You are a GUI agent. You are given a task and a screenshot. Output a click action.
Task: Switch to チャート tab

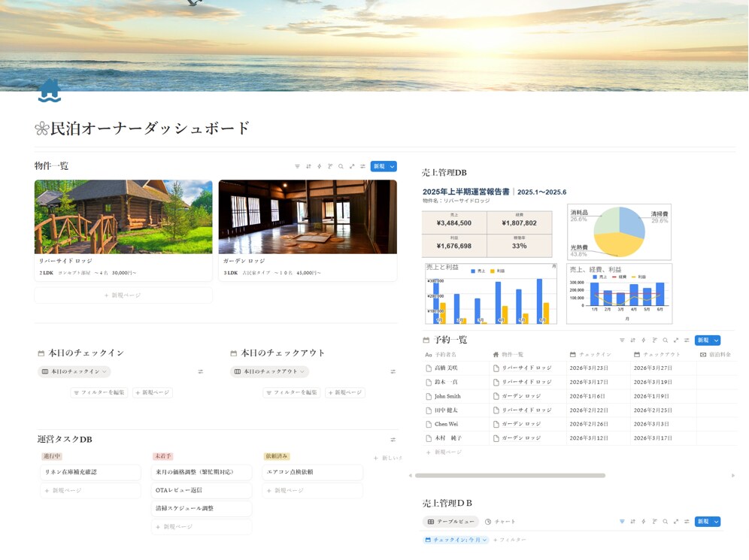tap(499, 522)
